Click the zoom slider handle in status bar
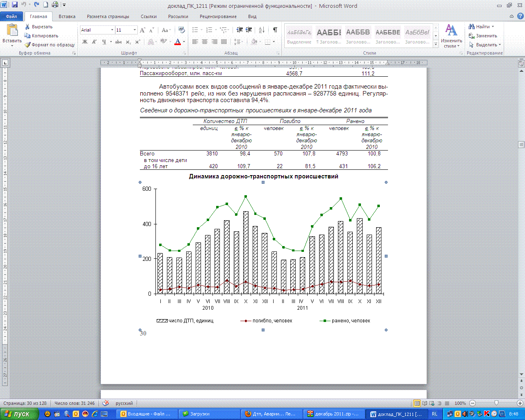 click(496, 403)
